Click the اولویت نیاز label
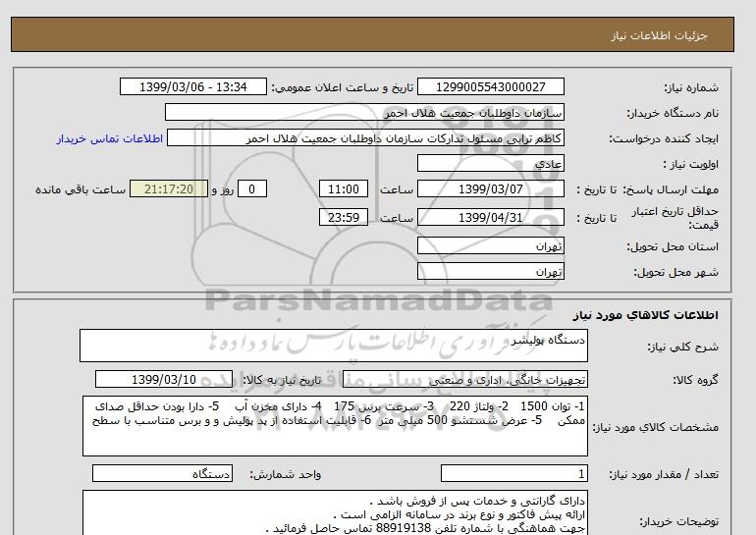 pyautogui.click(x=691, y=164)
